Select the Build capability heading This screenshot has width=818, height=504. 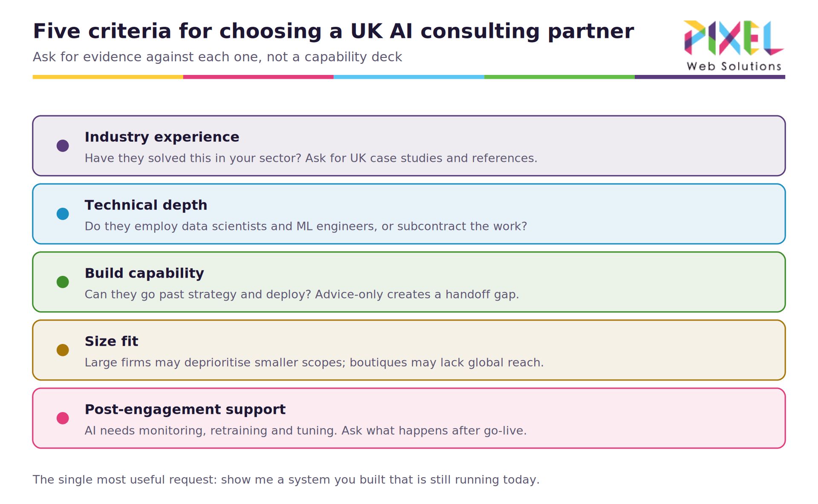(x=144, y=273)
